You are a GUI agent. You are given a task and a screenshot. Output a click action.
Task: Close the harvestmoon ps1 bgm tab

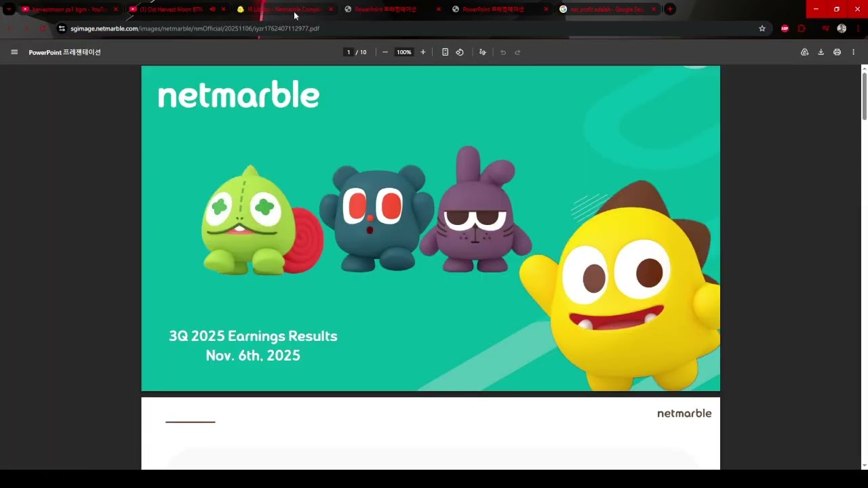click(115, 9)
